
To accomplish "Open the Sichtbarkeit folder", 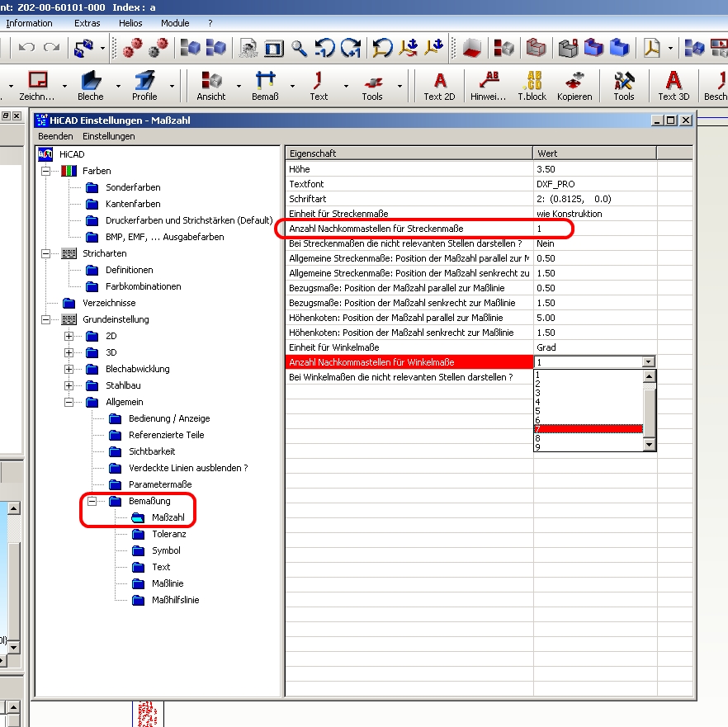I will click(152, 451).
